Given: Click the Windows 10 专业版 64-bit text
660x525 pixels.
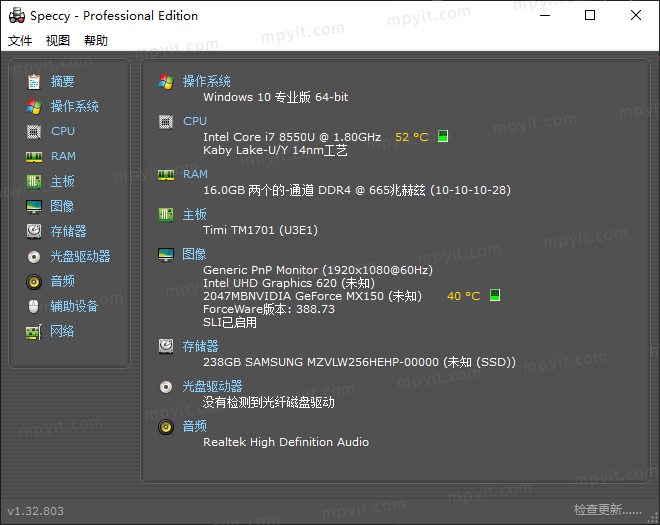Looking at the screenshot, I should pos(276,97).
